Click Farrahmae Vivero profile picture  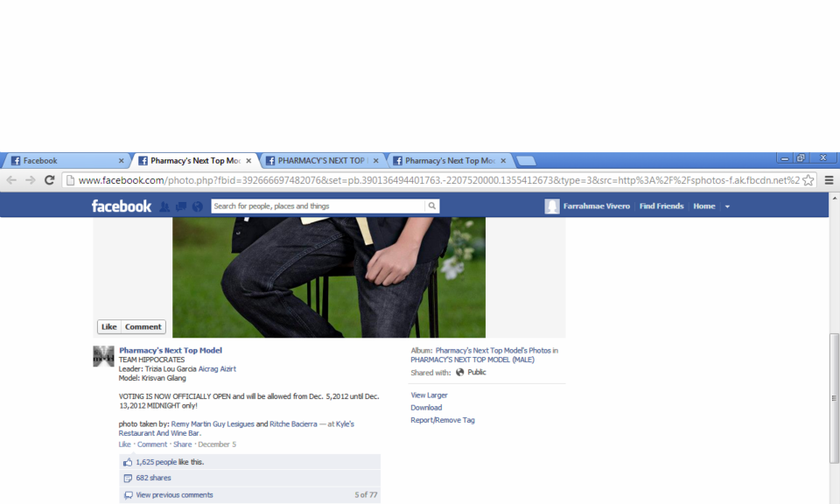[552, 206]
